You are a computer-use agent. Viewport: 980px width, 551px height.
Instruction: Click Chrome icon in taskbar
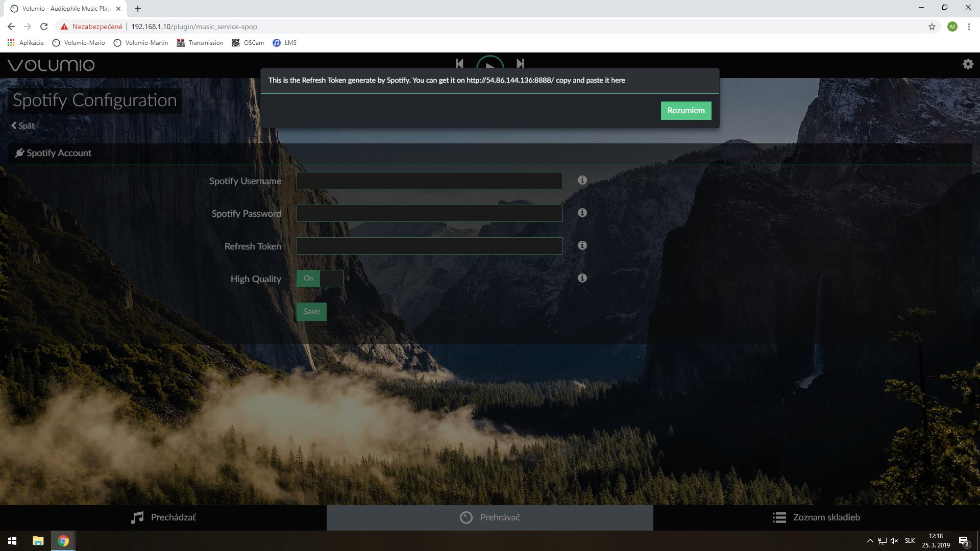[x=63, y=541]
